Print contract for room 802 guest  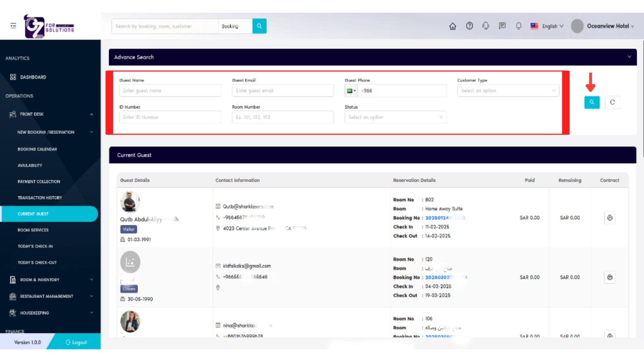coord(609,218)
